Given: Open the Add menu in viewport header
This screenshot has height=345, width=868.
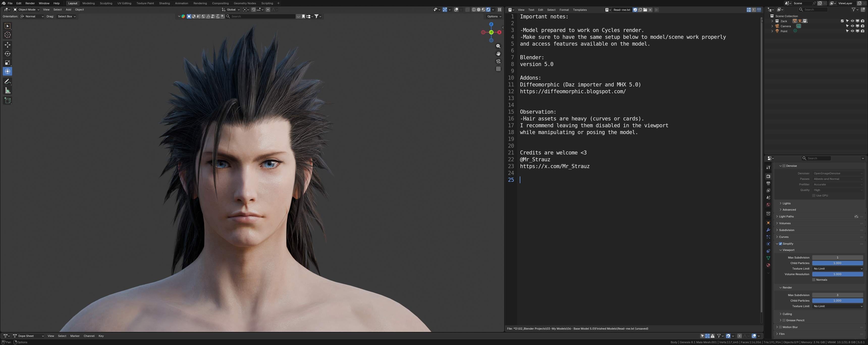Looking at the screenshot, I should click(68, 10).
